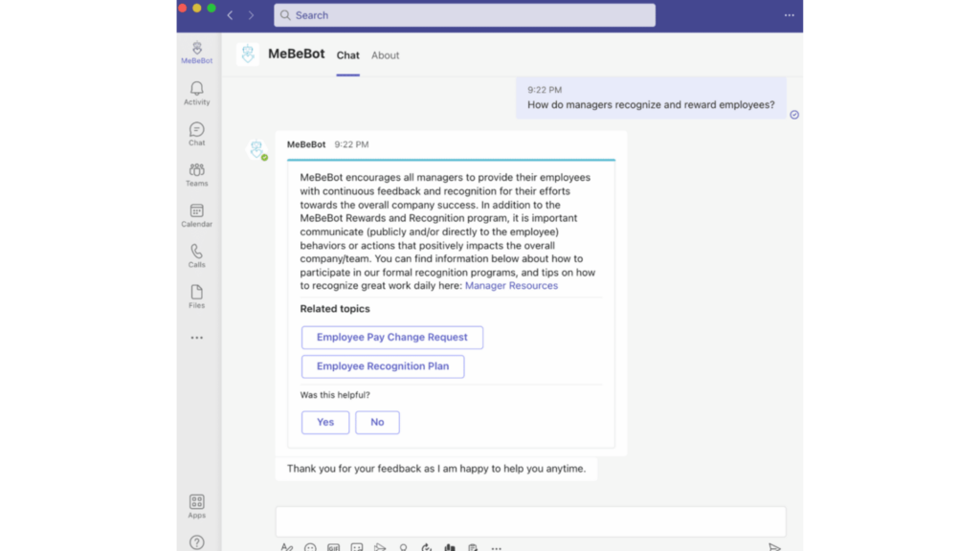Send the message with the send arrow
The width and height of the screenshot is (980, 551).
tap(774, 546)
